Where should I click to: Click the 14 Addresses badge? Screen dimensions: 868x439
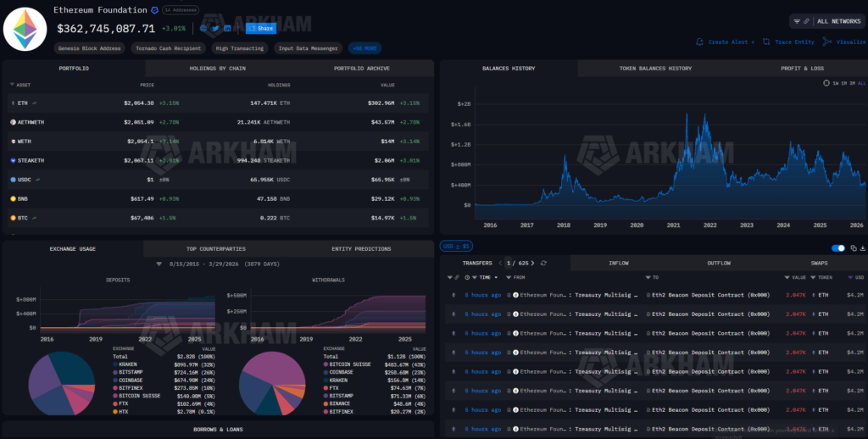coord(181,10)
